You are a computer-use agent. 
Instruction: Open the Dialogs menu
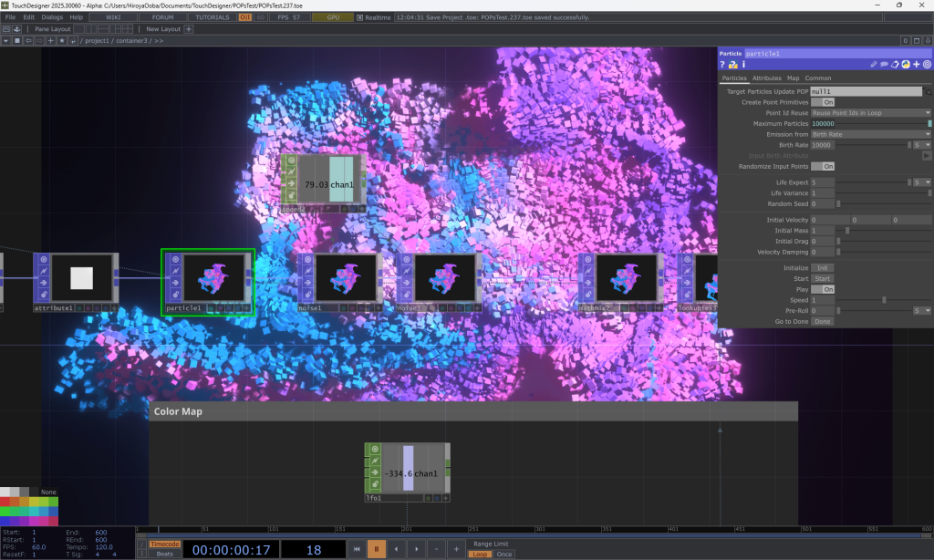(x=52, y=17)
